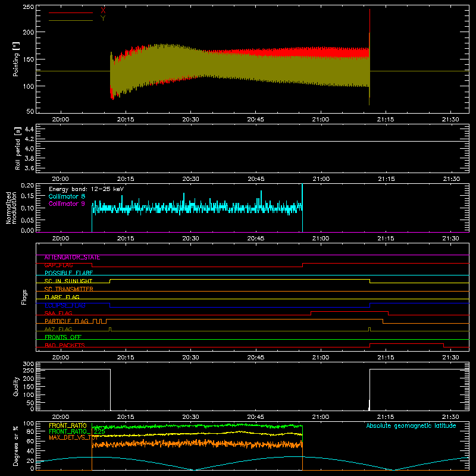
Task: Click the 'Quality' vertical axis title
Action: (x=16, y=386)
